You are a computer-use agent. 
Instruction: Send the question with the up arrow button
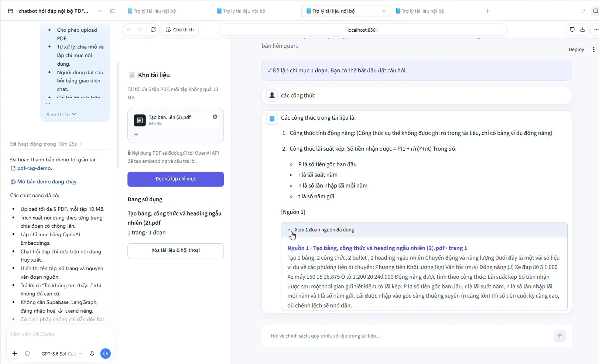pos(560,336)
